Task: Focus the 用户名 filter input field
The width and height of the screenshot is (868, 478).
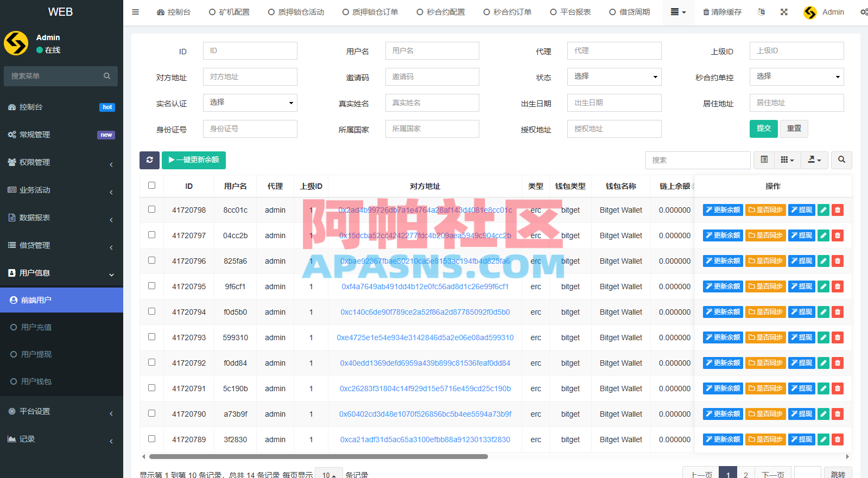Action: 432,50
